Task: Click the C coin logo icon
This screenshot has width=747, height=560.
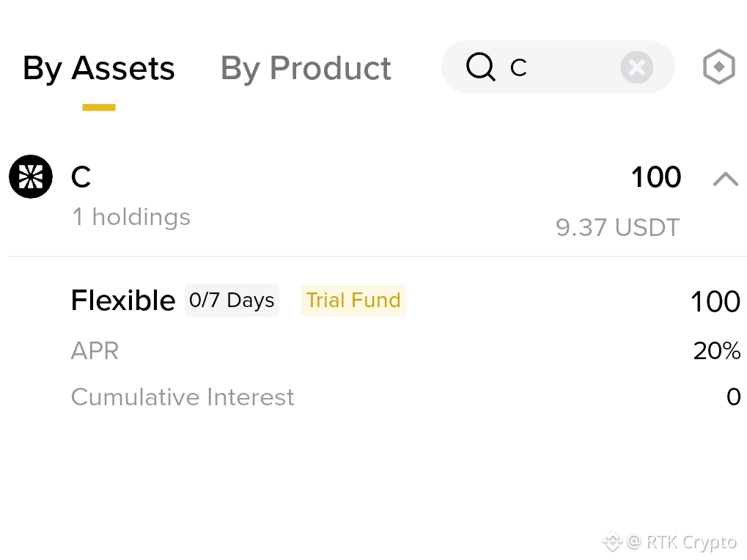Action: click(x=31, y=177)
